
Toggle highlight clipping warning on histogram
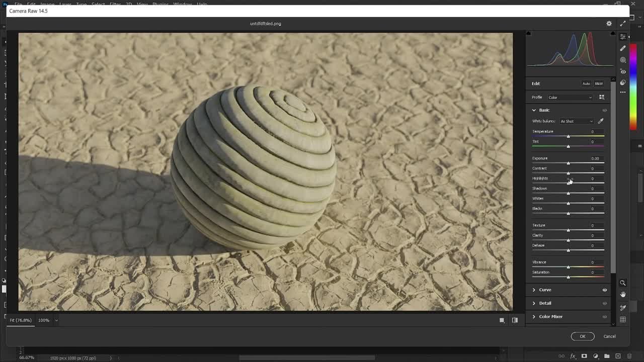(612, 33)
